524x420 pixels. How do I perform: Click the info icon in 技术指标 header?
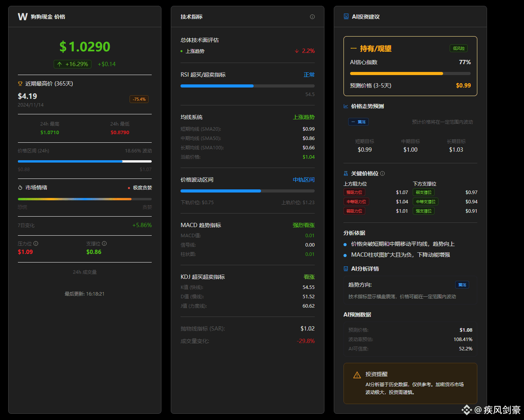click(x=312, y=17)
